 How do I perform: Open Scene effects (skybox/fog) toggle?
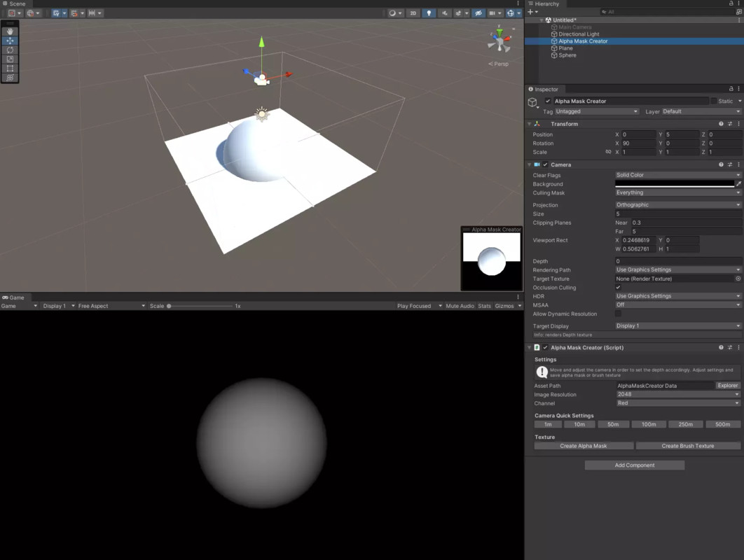coord(458,13)
